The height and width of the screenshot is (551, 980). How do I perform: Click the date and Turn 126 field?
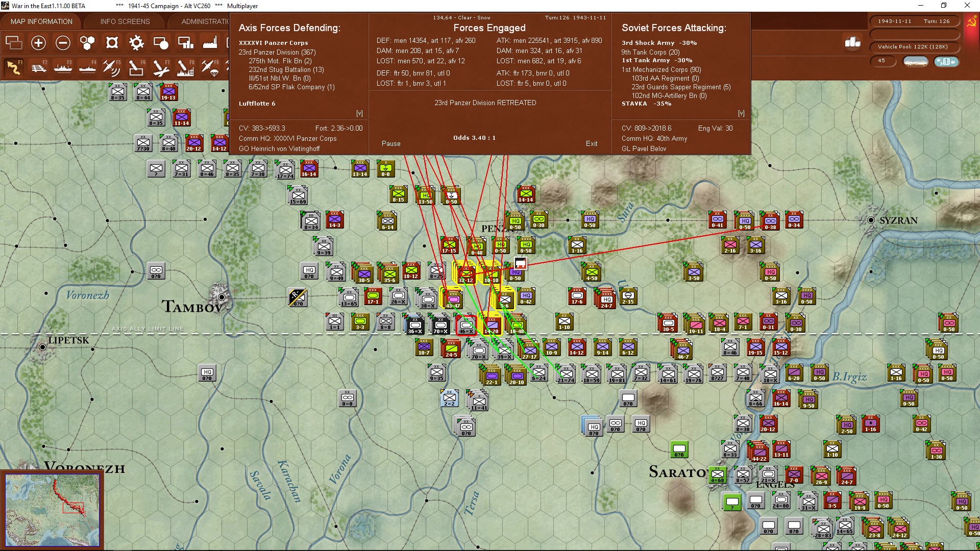coord(914,21)
